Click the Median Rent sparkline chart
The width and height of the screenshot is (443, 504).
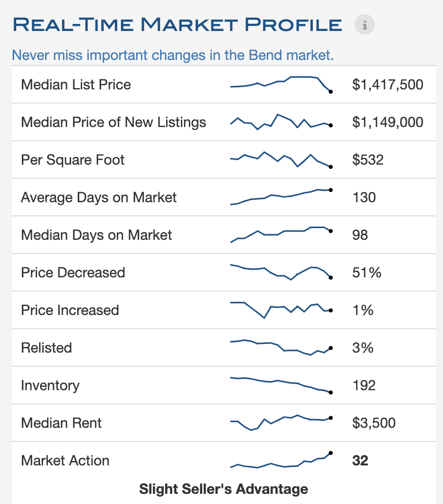pyautogui.click(x=281, y=423)
